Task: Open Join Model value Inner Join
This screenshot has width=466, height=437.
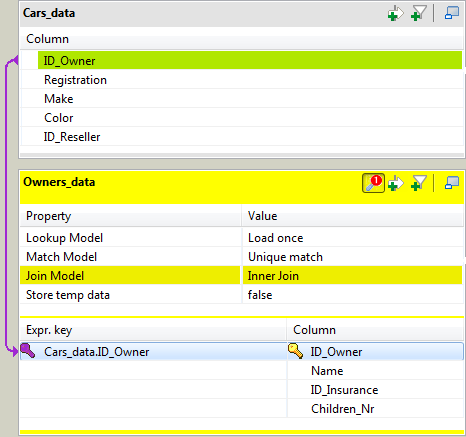Action: pyautogui.click(x=353, y=276)
